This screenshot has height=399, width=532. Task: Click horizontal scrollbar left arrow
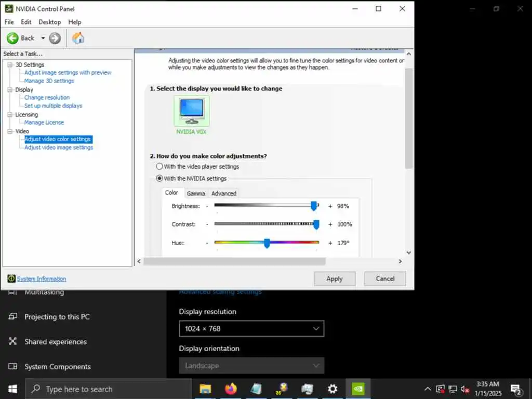(x=139, y=261)
